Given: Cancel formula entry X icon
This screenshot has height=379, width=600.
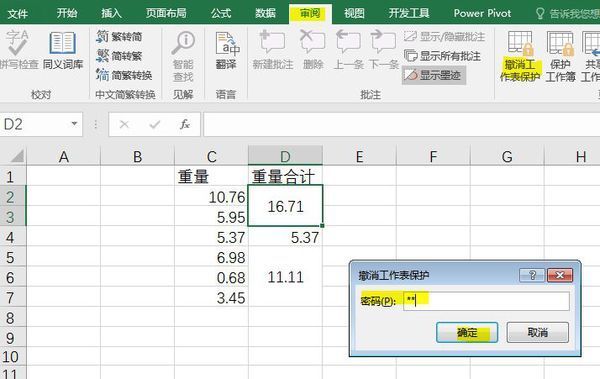Looking at the screenshot, I should point(124,124).
